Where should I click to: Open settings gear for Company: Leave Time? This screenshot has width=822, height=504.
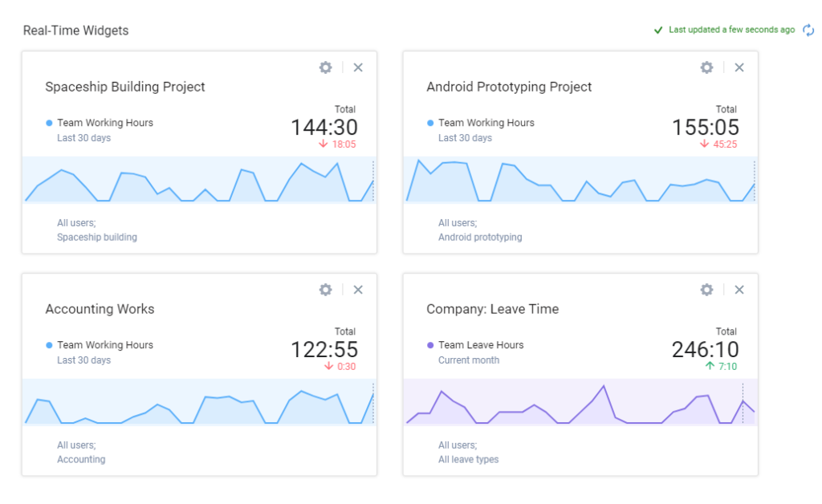pyautogui.click(x=706, y=290)
